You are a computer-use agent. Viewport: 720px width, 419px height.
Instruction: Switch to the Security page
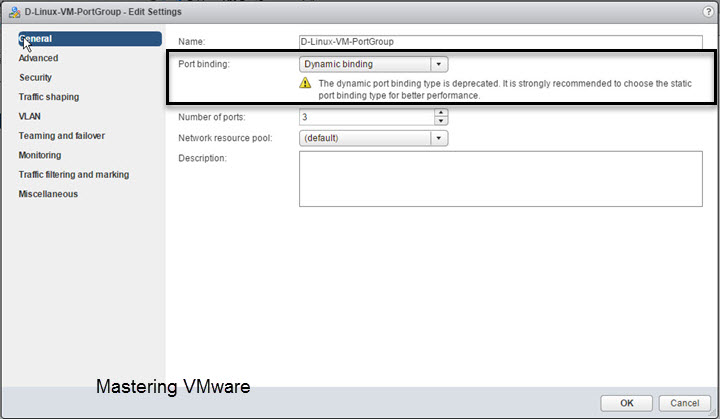point(35,78)
